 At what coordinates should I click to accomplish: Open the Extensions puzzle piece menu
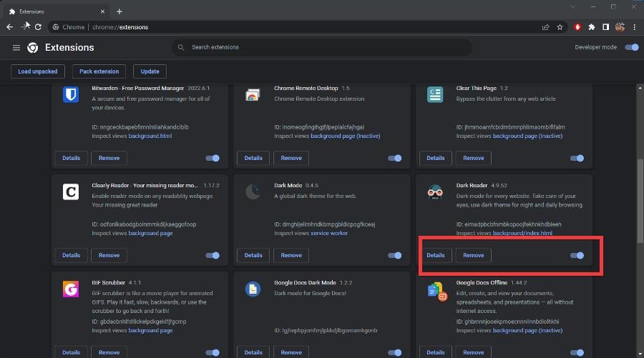pos(592,27)
